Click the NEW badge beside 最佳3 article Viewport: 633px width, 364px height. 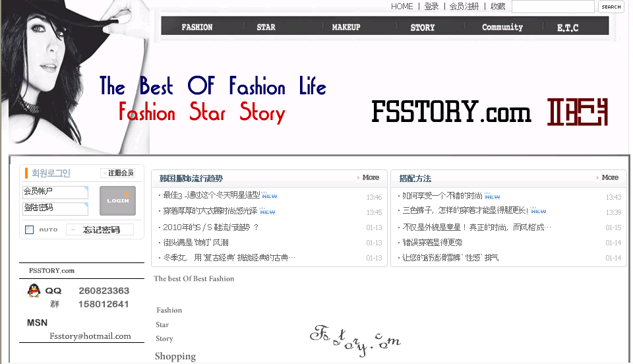point(269,195)
